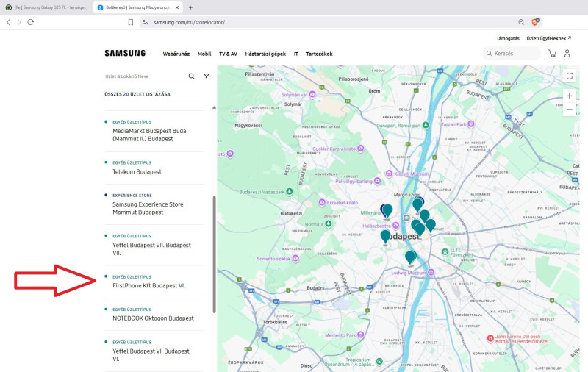Toggle fullscreen map view

click(x=570, y=76)
